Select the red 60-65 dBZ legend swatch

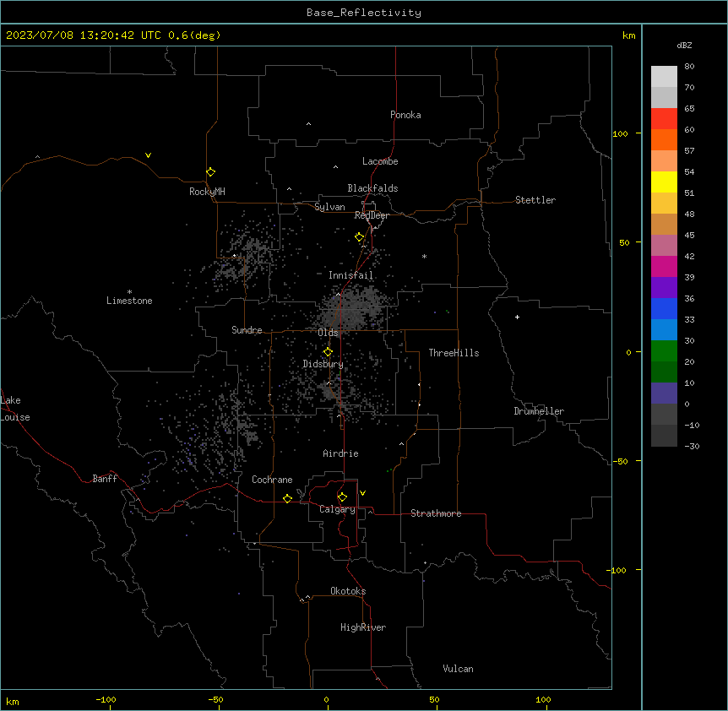point(664,118)
